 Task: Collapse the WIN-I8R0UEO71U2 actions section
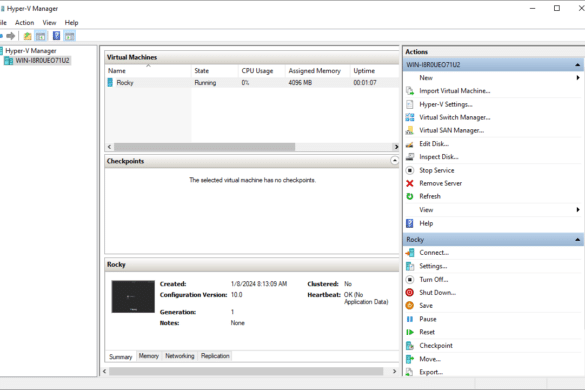tap(577, 65)
